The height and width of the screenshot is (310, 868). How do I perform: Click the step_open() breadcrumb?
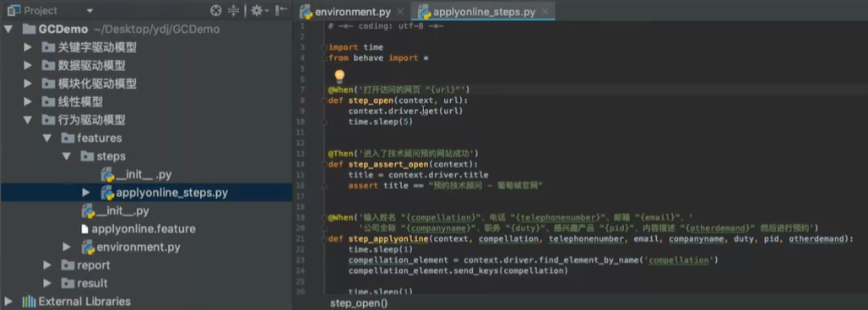click(359, 302)
